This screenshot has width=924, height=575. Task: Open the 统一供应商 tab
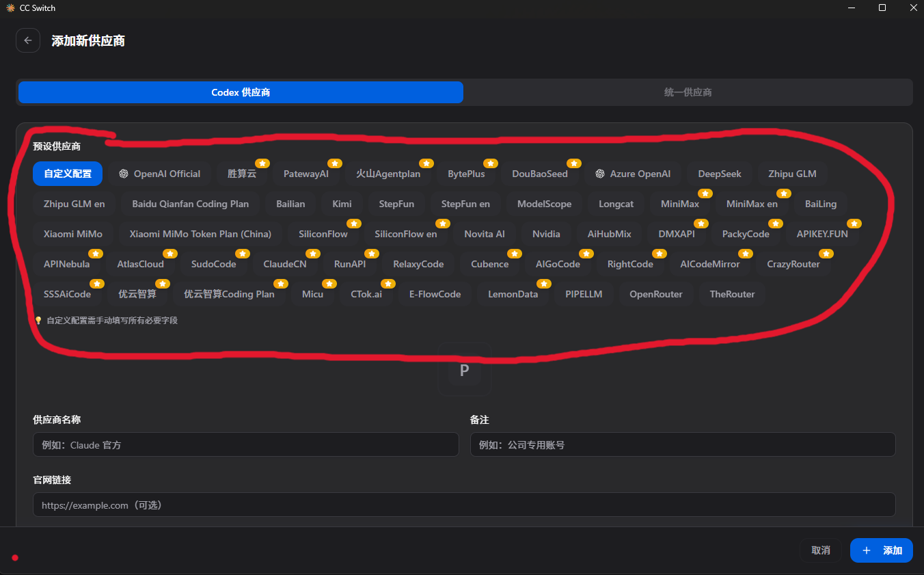pyautogui.click(x=688, y=92)
